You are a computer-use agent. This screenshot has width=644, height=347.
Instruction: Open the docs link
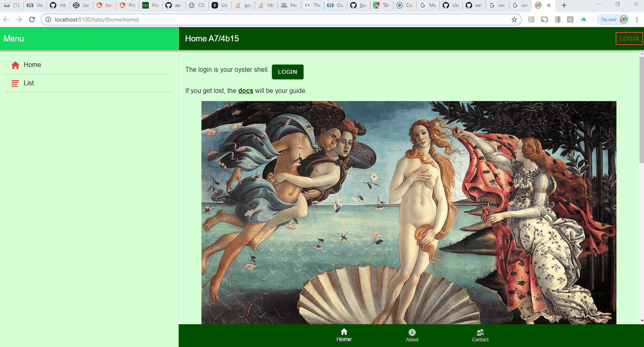click(246, 91)
